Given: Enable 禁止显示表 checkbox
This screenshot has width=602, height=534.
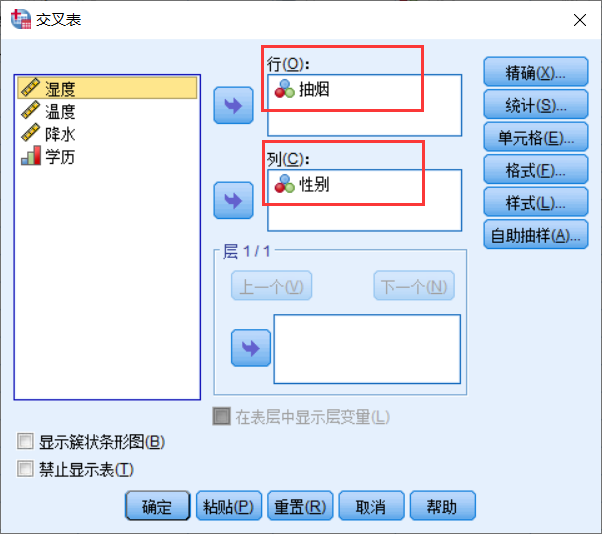Looking at the screenshot, I should click(25, 469).
